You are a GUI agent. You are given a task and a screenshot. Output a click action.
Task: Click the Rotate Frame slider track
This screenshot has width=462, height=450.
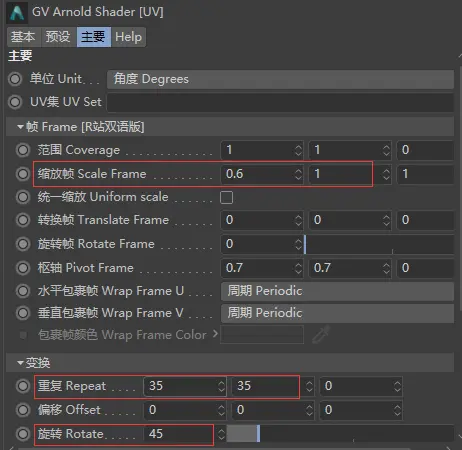[x=379, y=244]
